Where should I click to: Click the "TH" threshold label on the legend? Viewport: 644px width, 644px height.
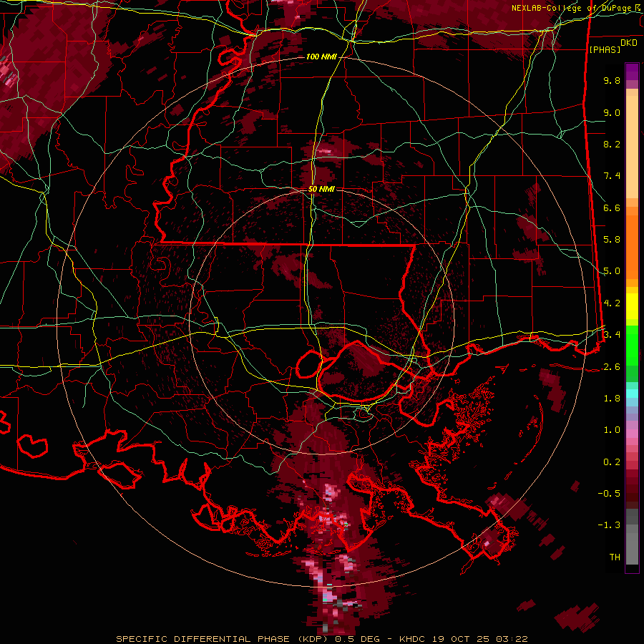click(x=615, y=557)
